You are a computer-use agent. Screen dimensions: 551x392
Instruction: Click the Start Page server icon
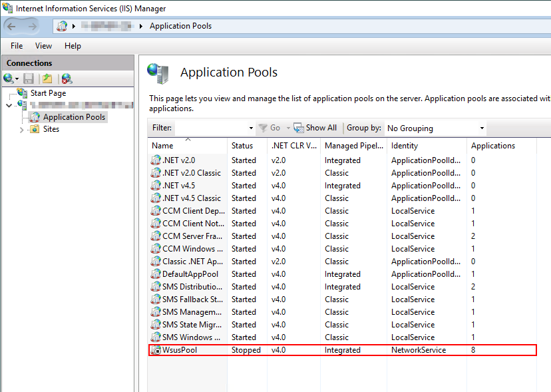pos(22,93)
